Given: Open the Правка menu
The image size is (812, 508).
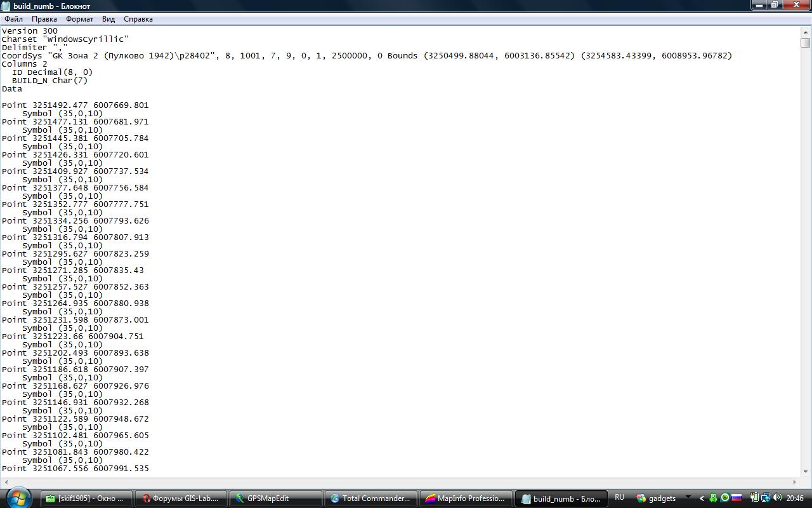Looking at the screenshot, I should [x=44, y=19].
